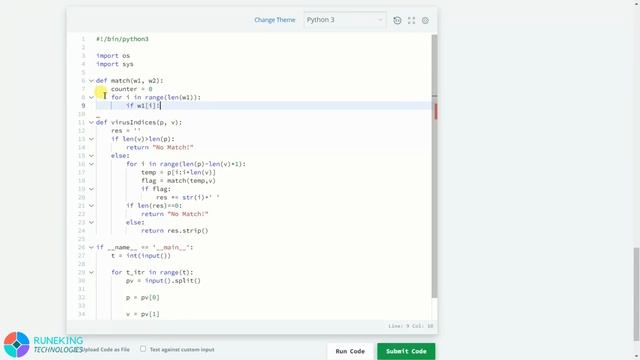Click the Line Col status indicator
Image resolution: width=640 pixels, height=360 pixels.
[411, 326]
